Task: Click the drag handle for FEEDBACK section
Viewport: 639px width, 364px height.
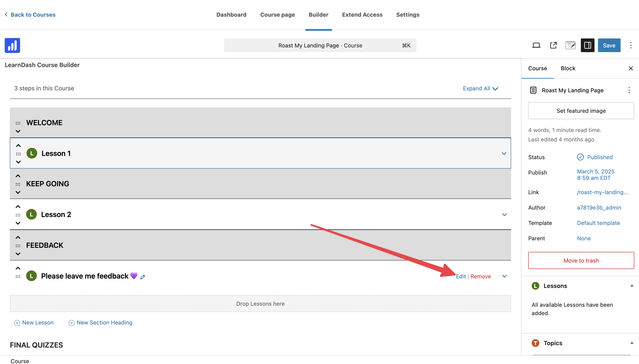Action: [18, 246]
